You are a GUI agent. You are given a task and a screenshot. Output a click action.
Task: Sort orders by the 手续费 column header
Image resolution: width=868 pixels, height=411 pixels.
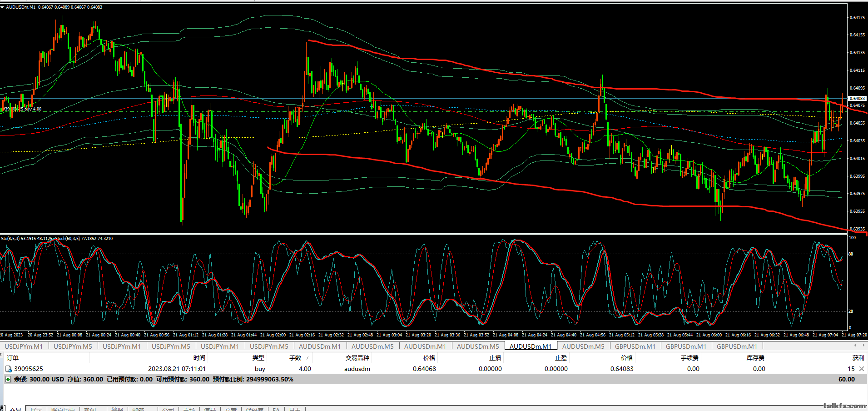click(x=689, y=358)
